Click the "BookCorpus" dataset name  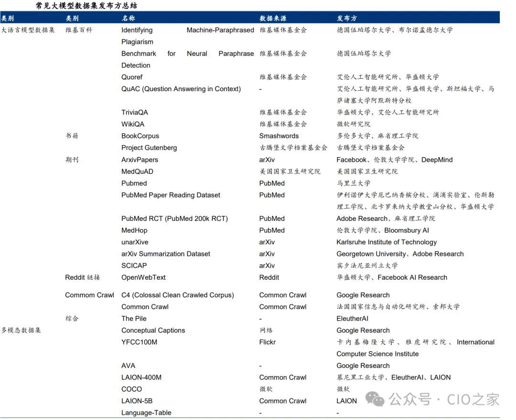pos(140,136)
